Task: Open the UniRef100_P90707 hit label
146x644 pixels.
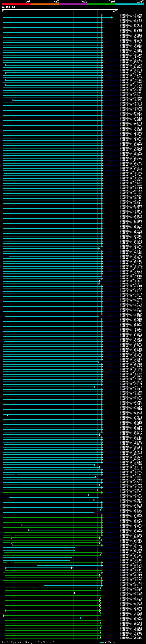Action: pos(131,183)
